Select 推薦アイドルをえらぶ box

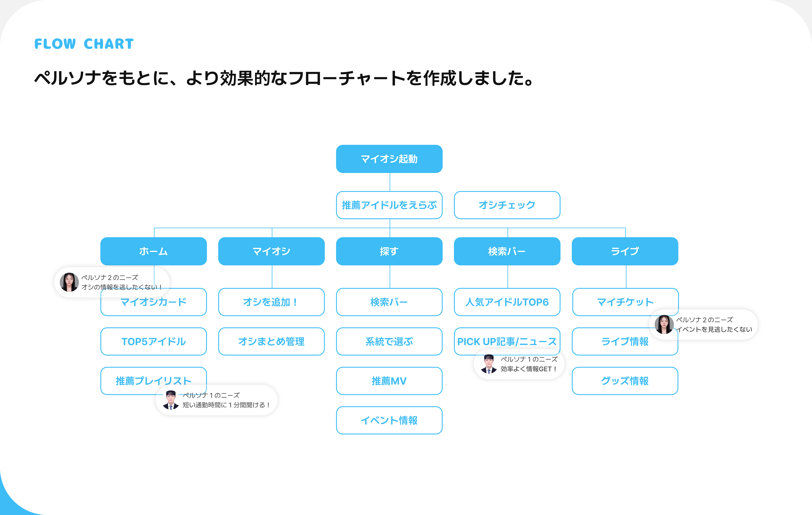[x=389, y=205]
